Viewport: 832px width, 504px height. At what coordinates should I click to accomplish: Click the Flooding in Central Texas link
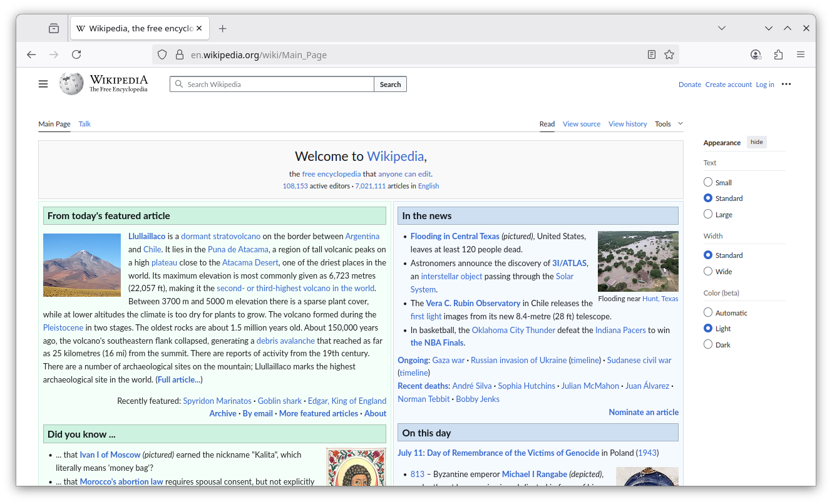coord(455,236)
